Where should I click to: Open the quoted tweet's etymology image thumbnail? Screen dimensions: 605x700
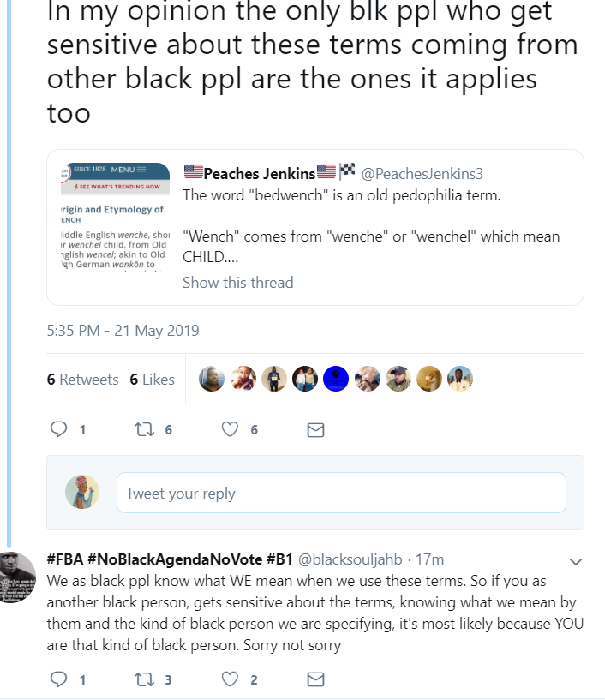(115, 217)
